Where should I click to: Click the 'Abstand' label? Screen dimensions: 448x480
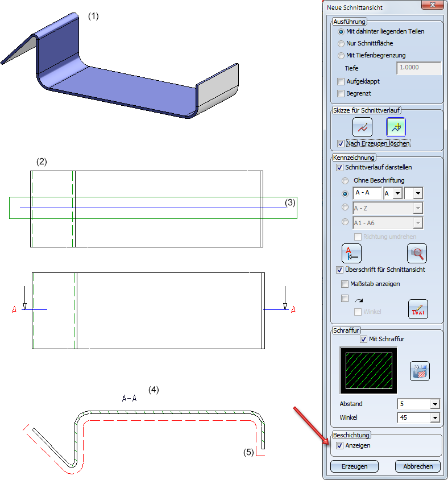click(351, 404)
